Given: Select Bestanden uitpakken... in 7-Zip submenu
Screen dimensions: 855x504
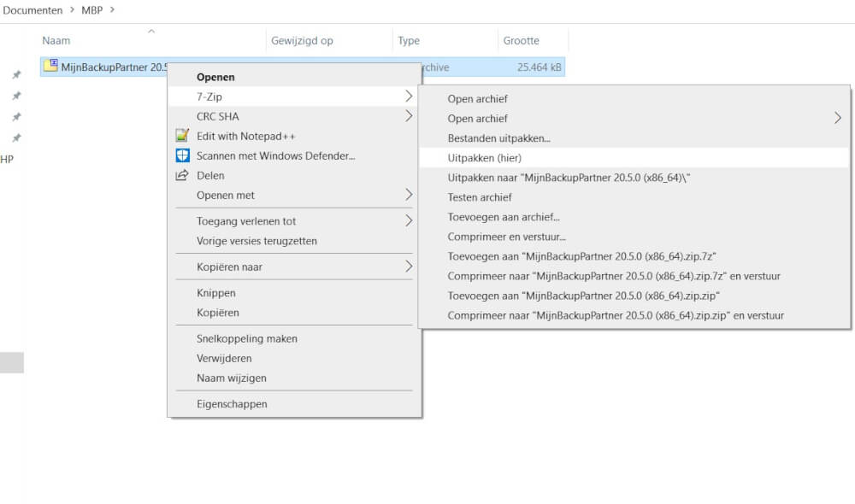Looking at the screenshot, I should tap(498, 138).
